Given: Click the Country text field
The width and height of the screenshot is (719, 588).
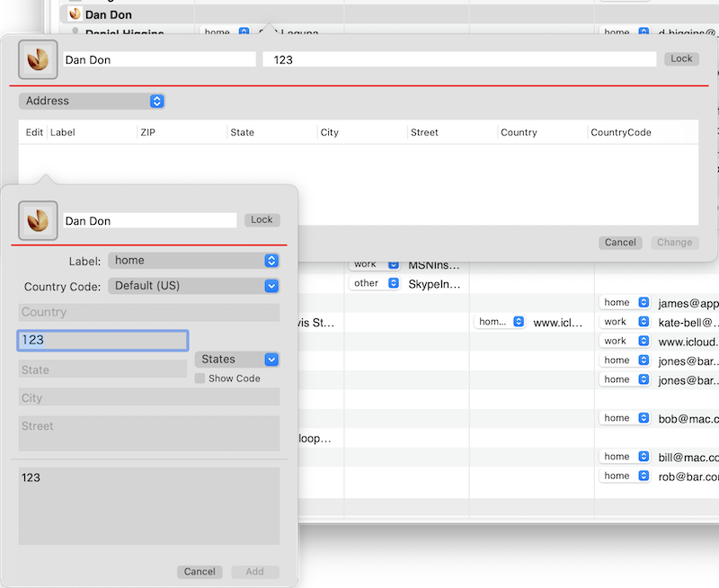Looking at the screenshot, I should pos(149,312).
